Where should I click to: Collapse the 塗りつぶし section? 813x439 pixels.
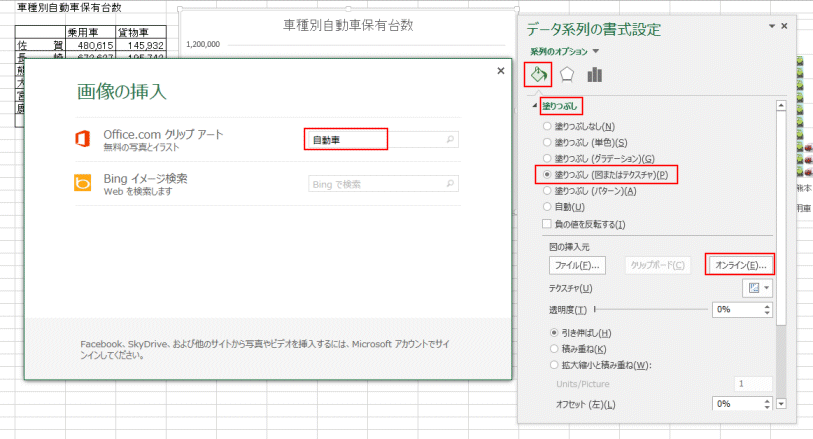pos(536,105)
